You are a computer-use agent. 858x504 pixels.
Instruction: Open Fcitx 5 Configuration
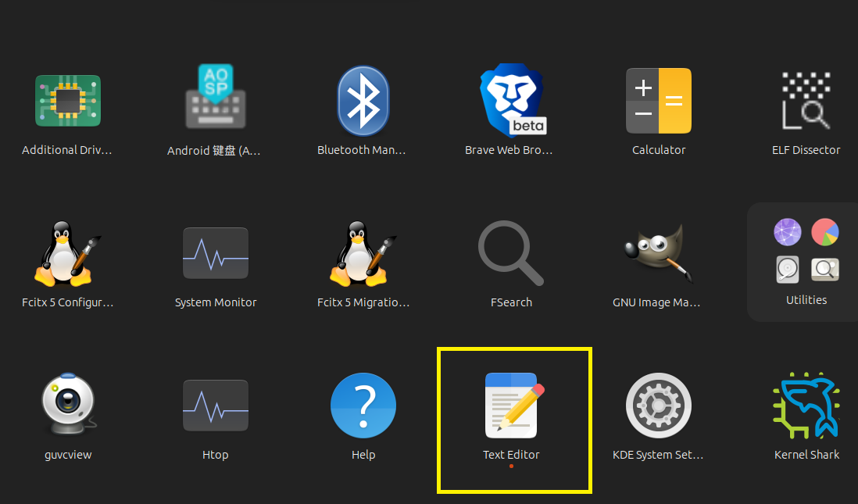68,253
